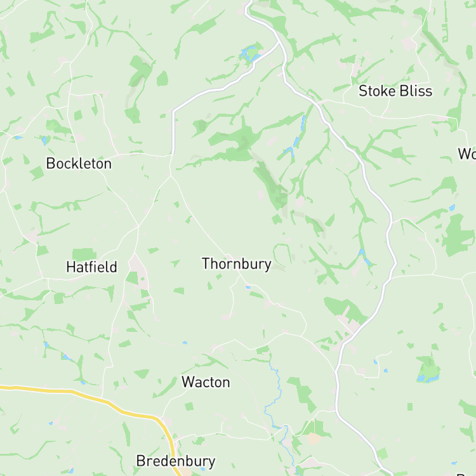This screenshot has height=476, width=476.
Task: Click the twin ponds in the southeast woodland
Action: (427, 378)
